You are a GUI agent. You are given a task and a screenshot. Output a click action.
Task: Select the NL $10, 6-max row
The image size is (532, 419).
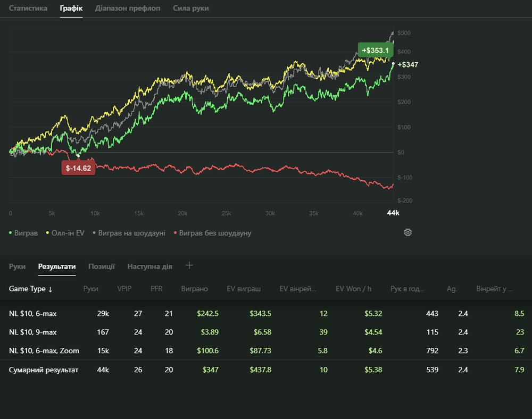click(32, 314)
